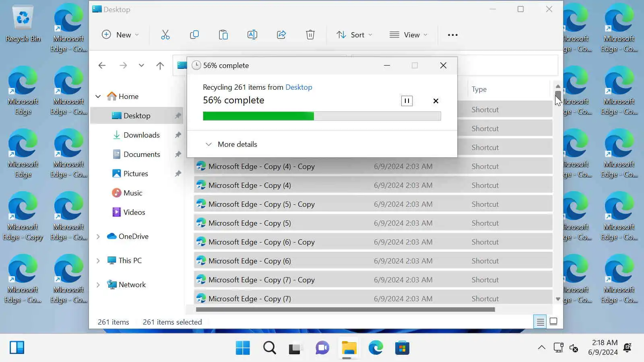
Task: Switch to the large thumbnails view
Action: pyautogui.click(x=553, y=322)
